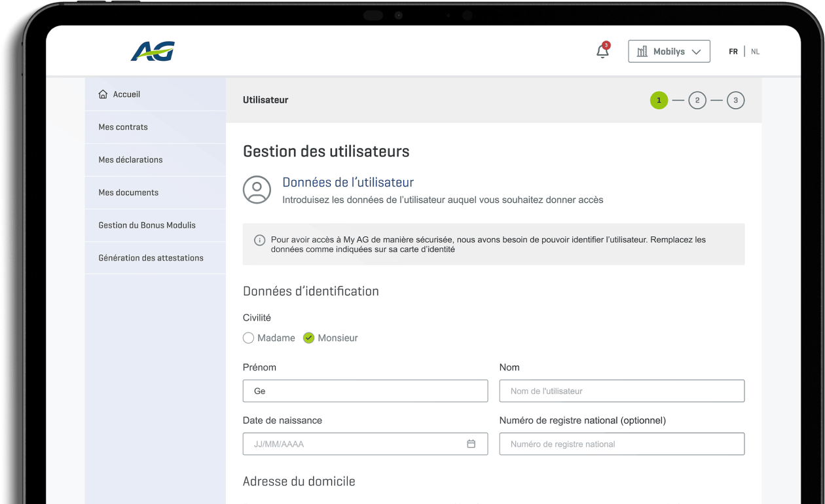Click the 'Civilité' label
Viewport: 825px width, 504px height.
[257, 318]
